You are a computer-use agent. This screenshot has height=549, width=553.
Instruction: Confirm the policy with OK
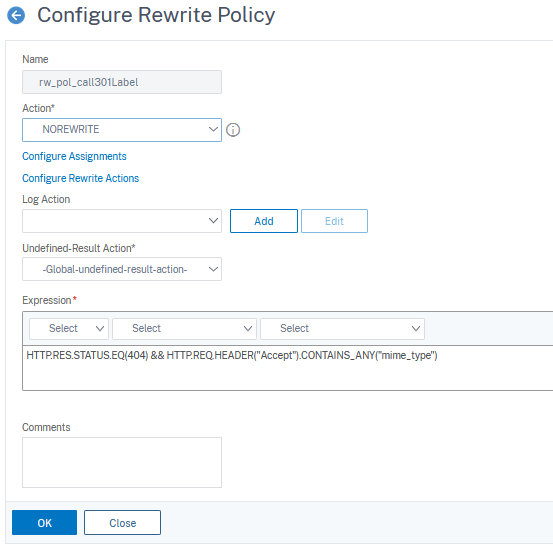coord(44,523)
